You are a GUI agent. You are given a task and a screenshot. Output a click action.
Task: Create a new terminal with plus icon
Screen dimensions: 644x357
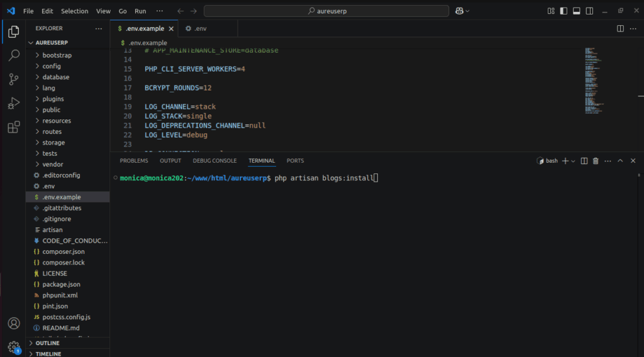(x=565, y=161)
